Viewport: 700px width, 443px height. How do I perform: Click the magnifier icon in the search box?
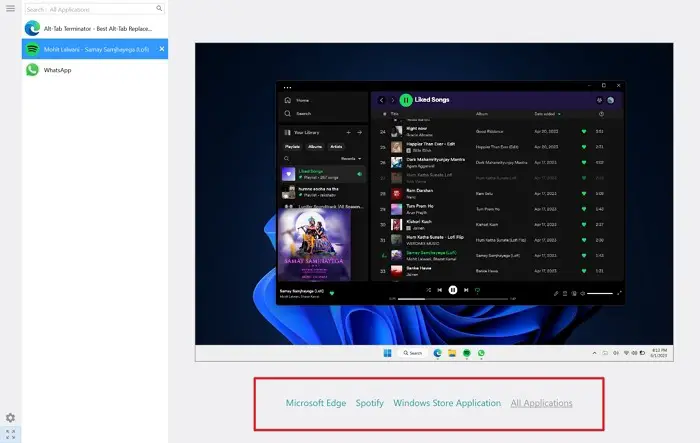click(159, 8)
